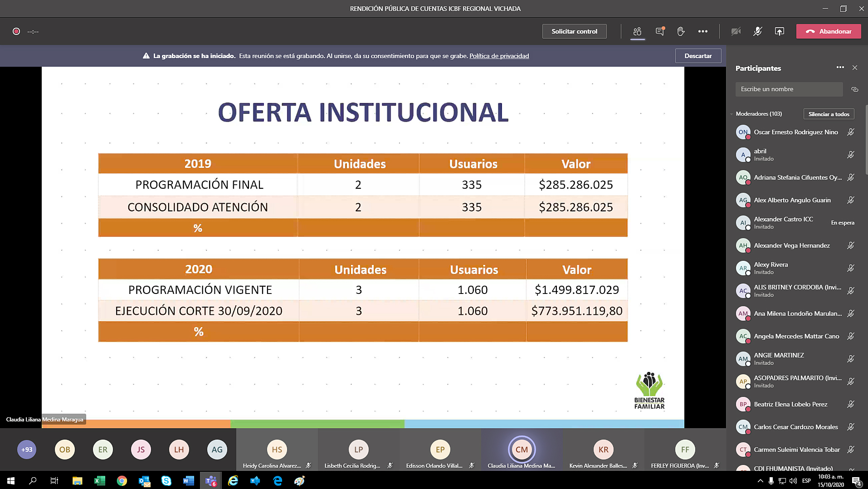
Task: Toggle mute for Oscar Ernesto Rodriguez Nino
Action: (850, 132)
